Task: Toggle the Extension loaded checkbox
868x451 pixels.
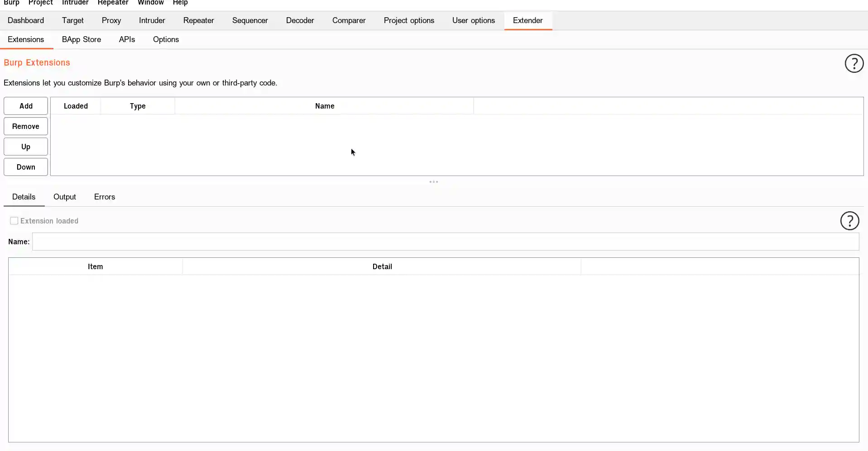Action: pyautogui.click(x=14, y=221)
